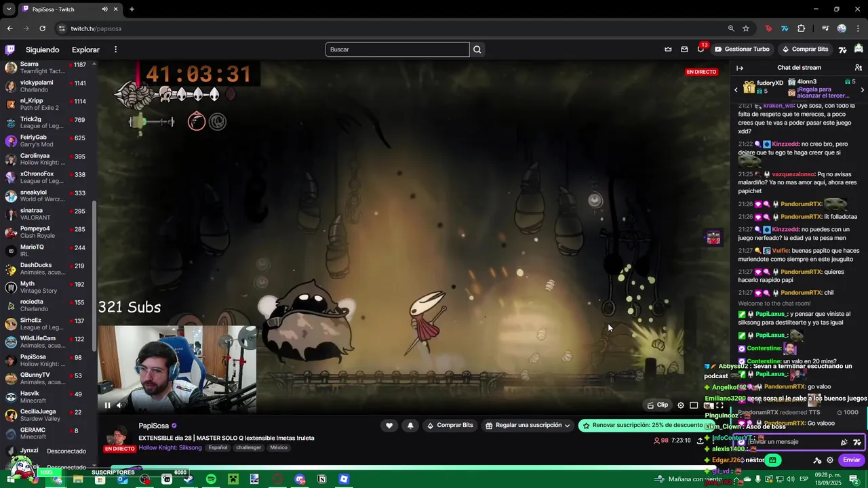Toggle fullscreen on the player

pyautogui.click(x=719, y=405)
